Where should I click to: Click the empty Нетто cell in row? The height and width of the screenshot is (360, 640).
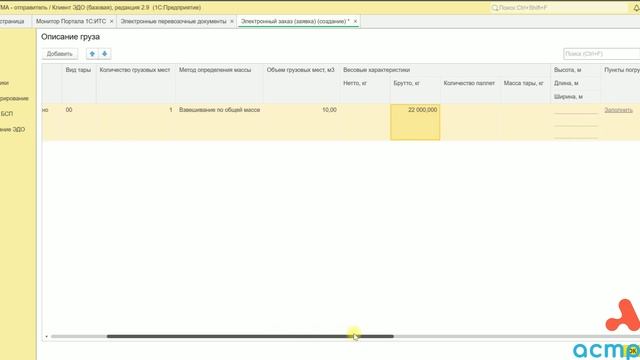coord(365,122)
